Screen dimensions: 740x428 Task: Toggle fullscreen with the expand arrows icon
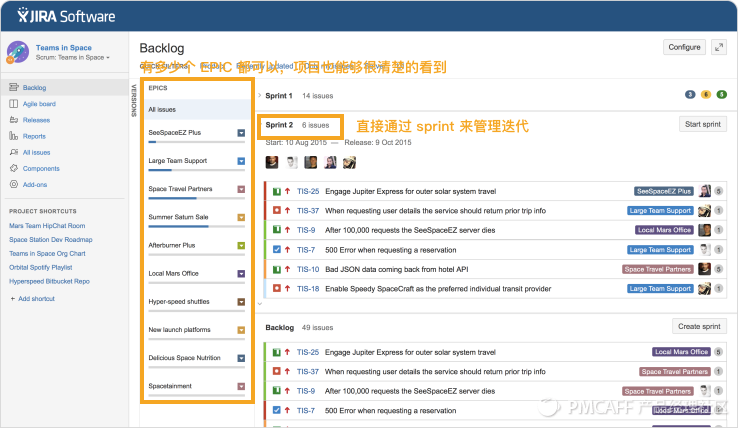(719, 47)
